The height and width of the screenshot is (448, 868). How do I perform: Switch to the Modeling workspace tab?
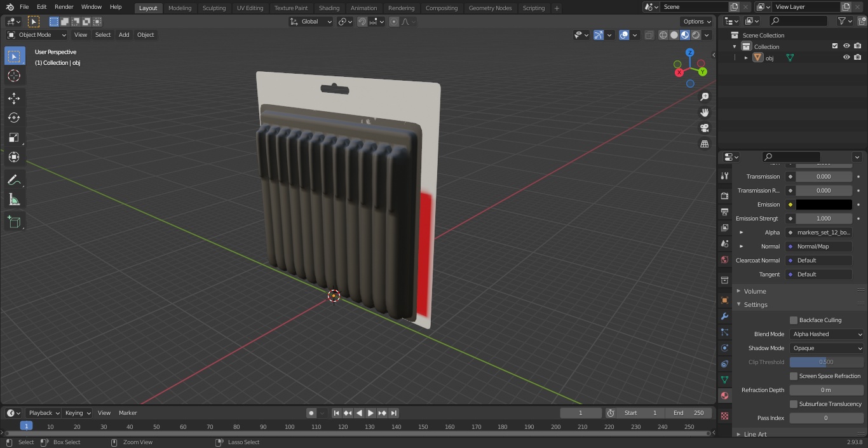[180, 8]
